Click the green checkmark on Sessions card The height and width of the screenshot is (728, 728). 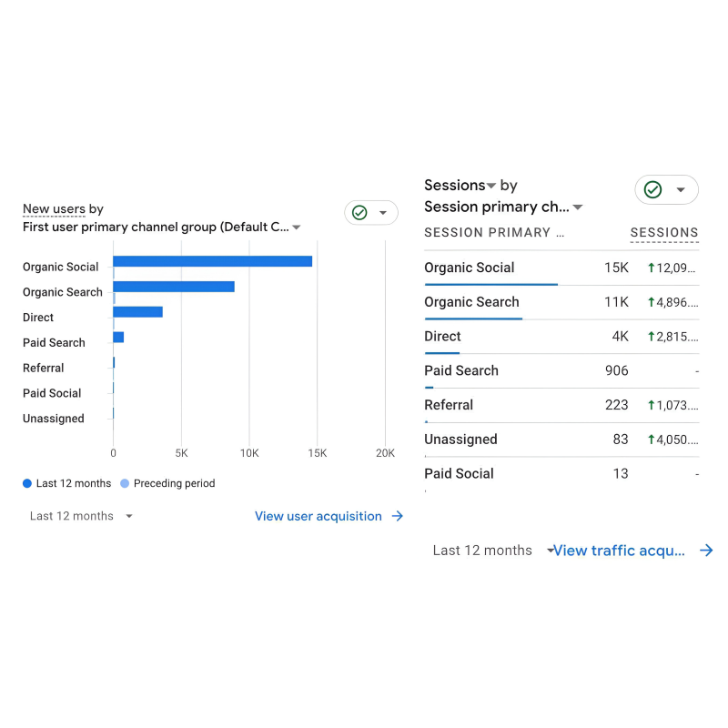(652, 189)
